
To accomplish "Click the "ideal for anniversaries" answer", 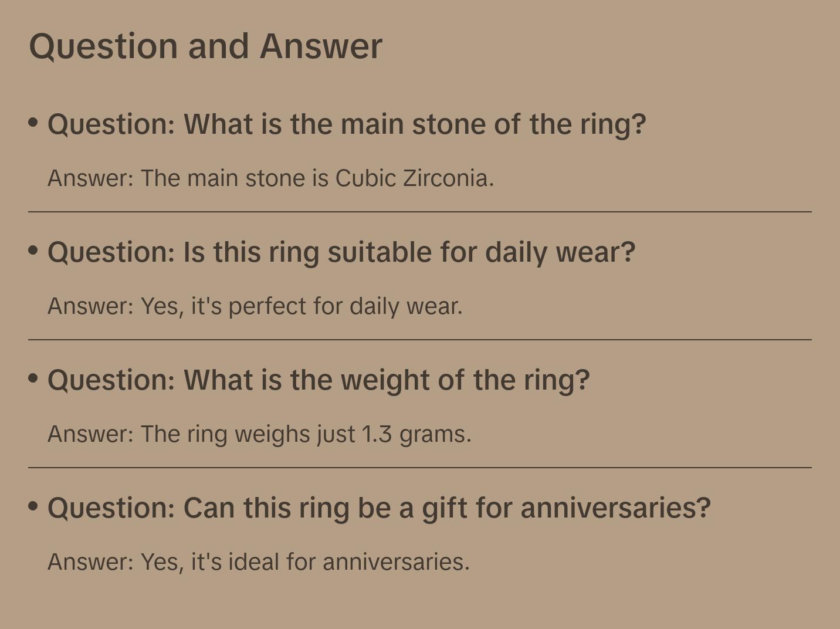I will coord(258,562).
